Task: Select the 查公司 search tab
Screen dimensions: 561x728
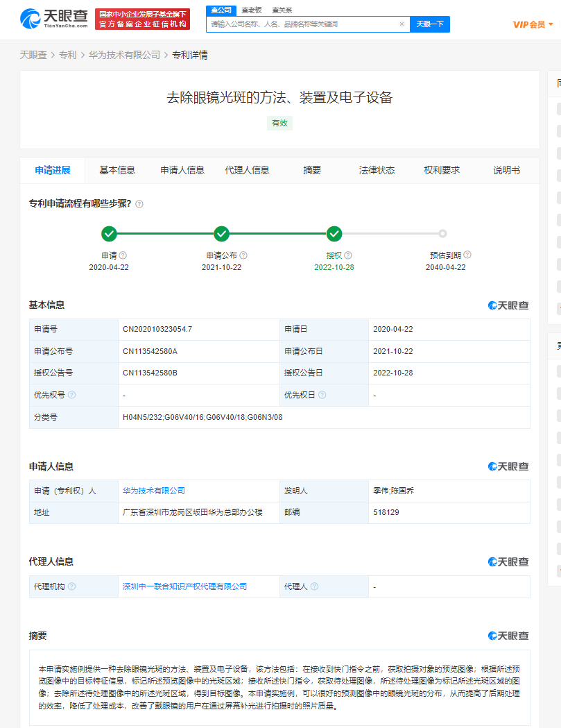Action: (x=221, y=10)
